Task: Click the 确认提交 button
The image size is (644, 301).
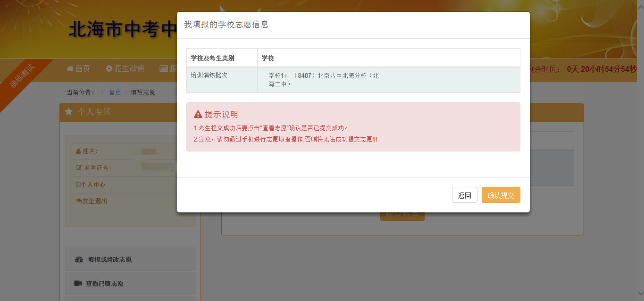Action: pyautogui.click(x=501, y=195)
